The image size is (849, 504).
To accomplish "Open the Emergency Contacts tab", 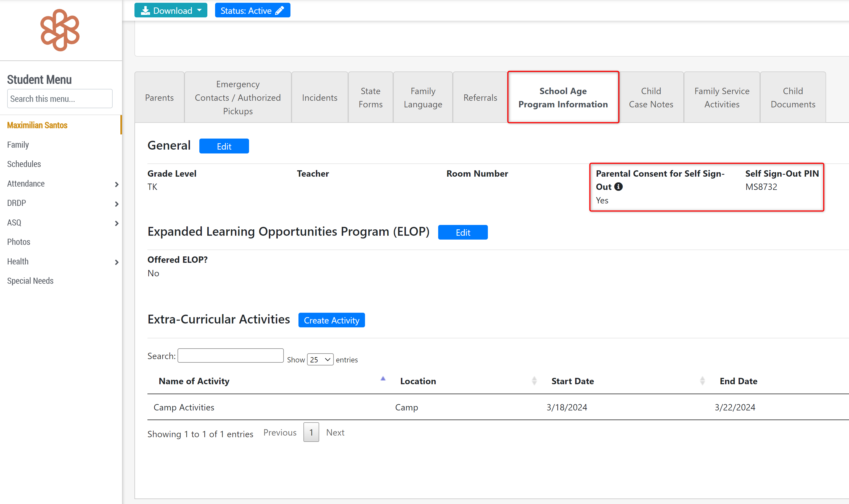I will [237, 97].
